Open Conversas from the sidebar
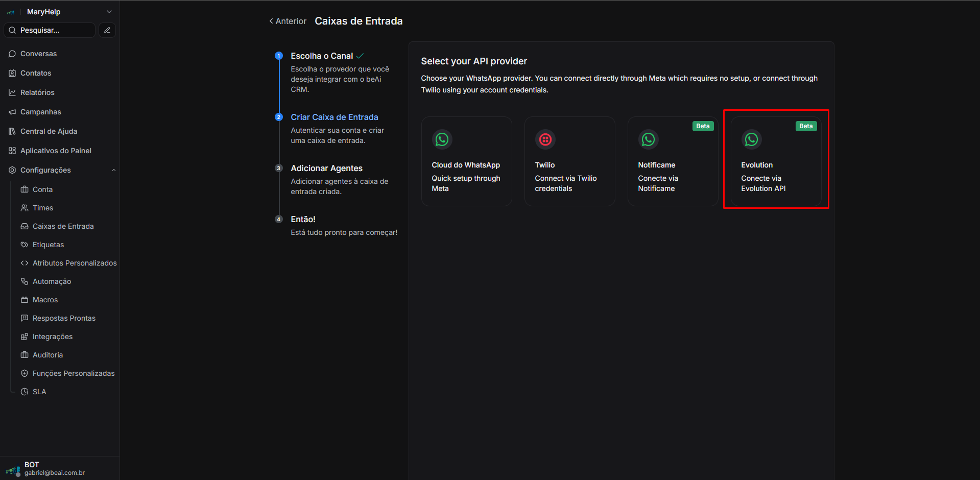Screen dimensions: 980x480 (38, 54)
